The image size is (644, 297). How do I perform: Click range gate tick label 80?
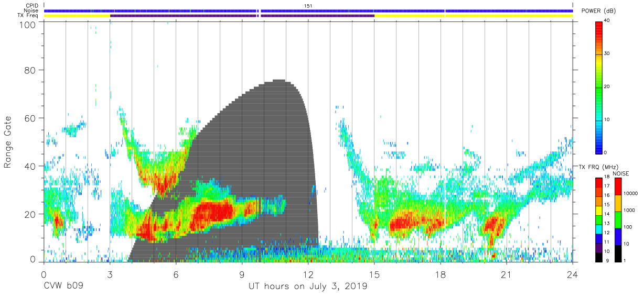[30, 70]
